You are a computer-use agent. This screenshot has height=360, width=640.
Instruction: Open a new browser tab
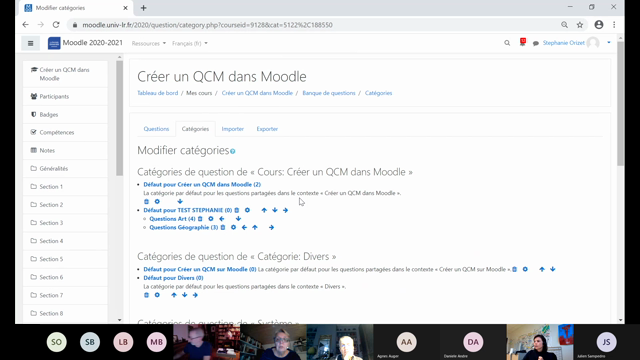point(143,8)
